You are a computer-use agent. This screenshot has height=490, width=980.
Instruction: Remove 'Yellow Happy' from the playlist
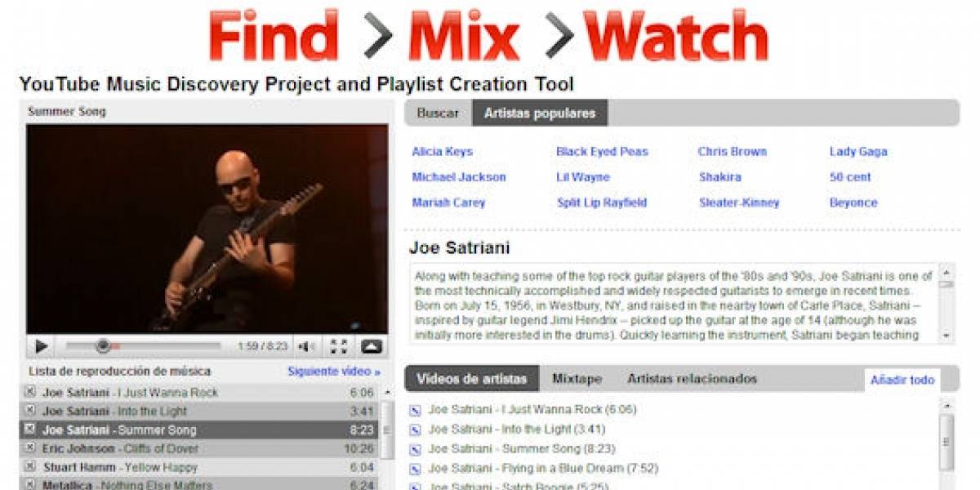[30, 467]
